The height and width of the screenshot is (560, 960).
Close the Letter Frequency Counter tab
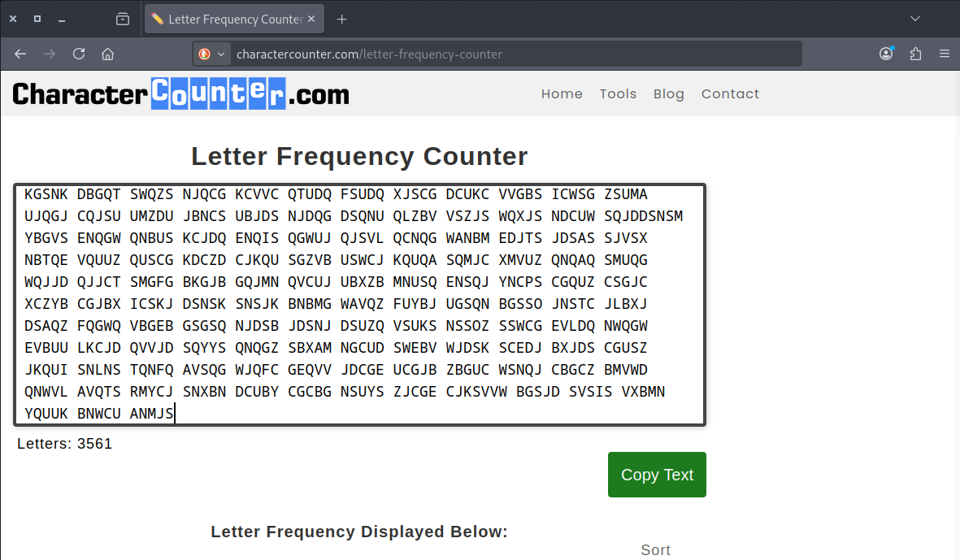pyautogui.click(x=311, y=19)
